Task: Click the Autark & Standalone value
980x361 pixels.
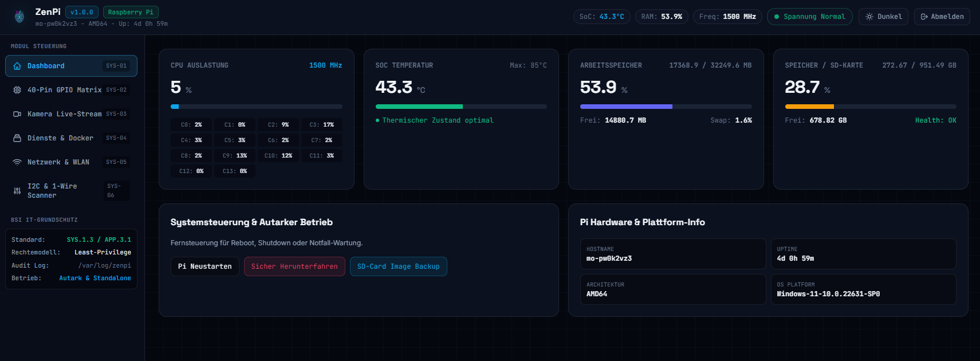Action: (x=95, y=278)
